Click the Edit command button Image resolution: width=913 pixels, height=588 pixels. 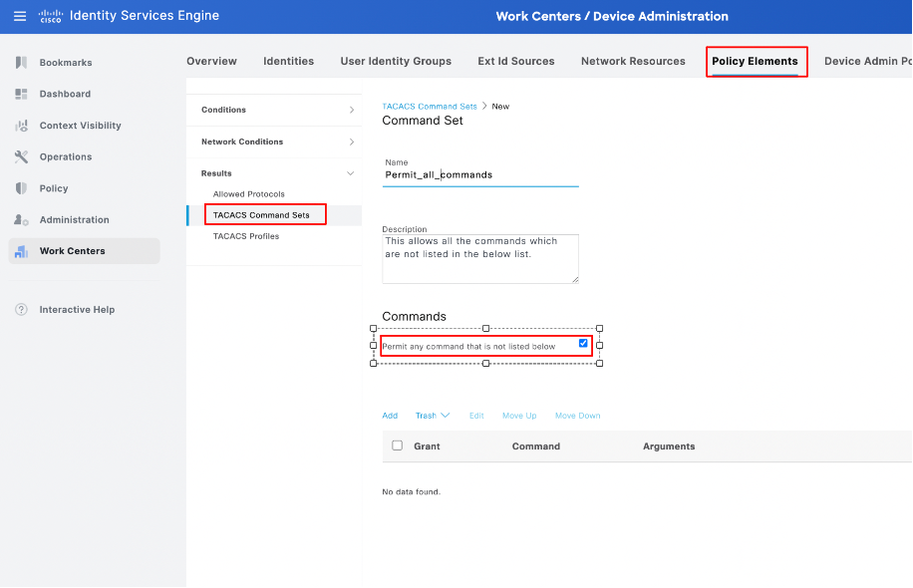[476, 416]
